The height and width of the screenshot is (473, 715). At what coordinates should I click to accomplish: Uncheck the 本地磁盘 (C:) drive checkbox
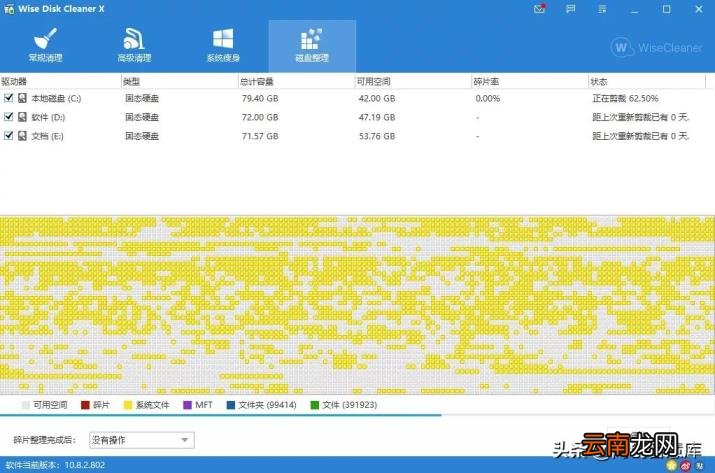tap(8, 98)
